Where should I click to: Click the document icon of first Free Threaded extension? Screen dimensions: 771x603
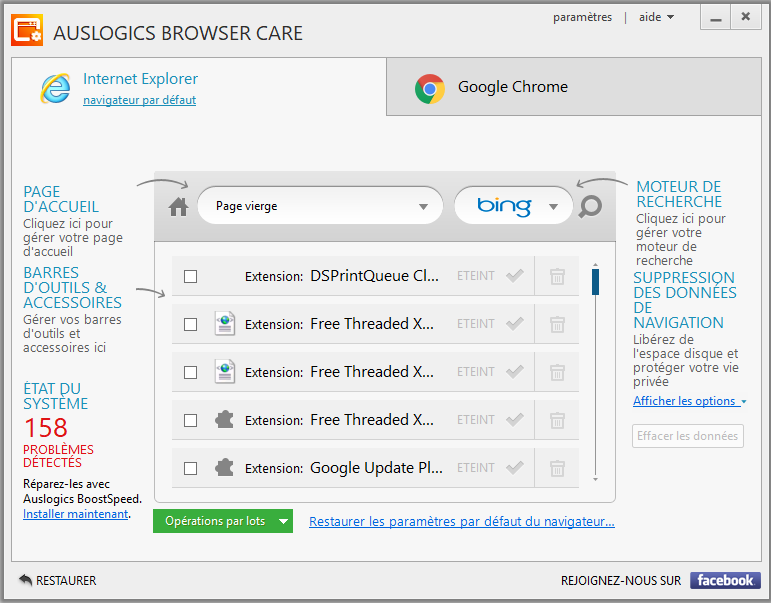(x=225, y=324)
